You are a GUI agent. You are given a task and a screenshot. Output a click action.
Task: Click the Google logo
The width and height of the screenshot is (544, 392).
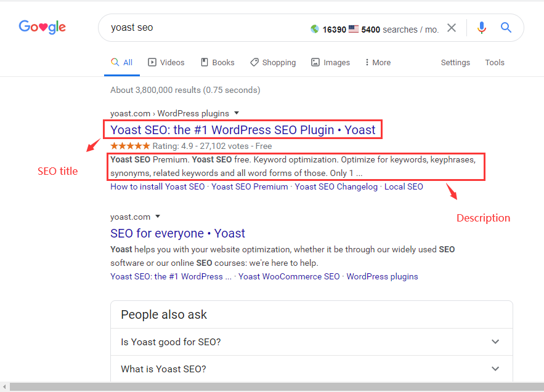click(x=43, y=26)
